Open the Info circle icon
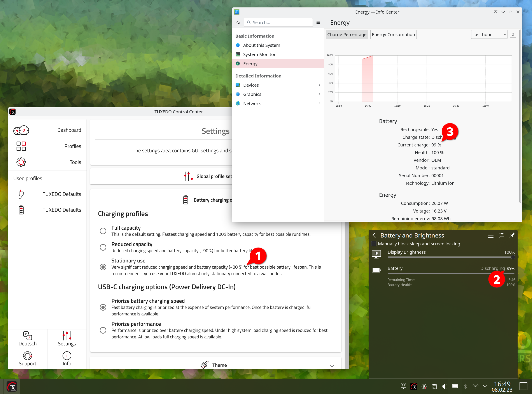Screen dimensions: 532x394 coord(67,356)
